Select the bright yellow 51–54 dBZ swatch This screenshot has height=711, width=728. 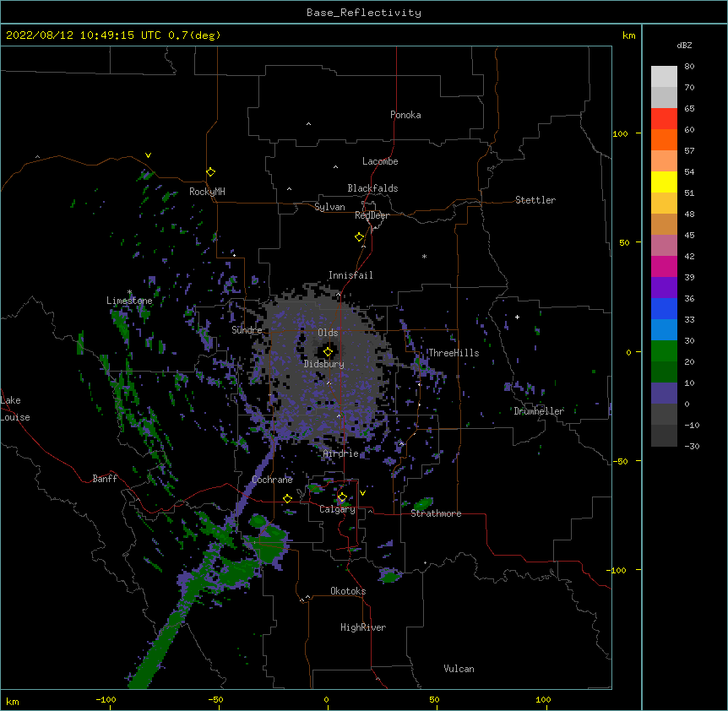(664, 182)
